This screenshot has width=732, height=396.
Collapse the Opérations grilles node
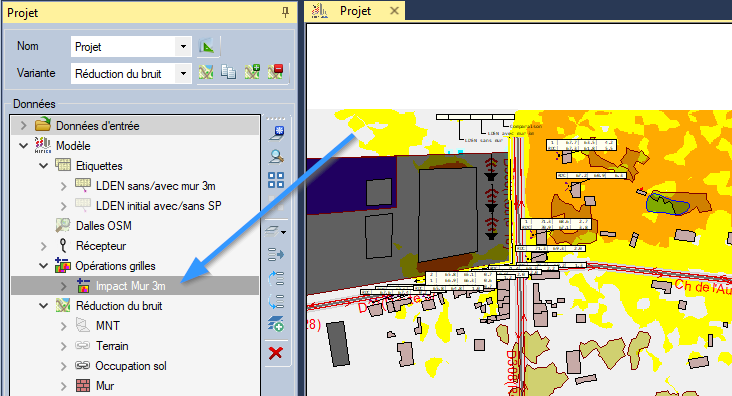pos(43,266)
